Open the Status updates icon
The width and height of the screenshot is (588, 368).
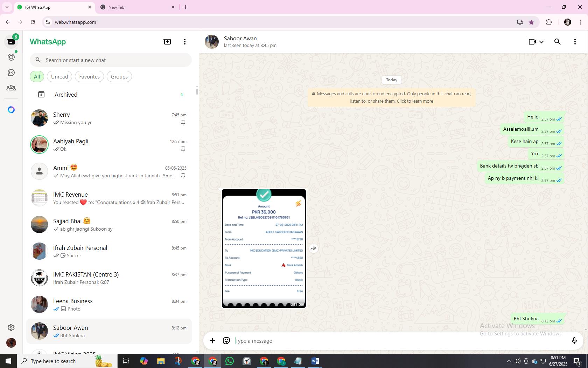11,57
